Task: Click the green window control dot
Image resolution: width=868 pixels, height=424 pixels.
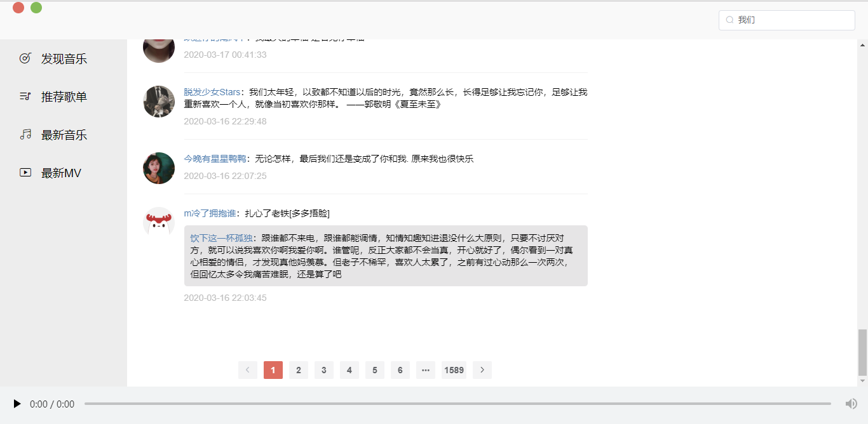Action: (x=36, y=8)
